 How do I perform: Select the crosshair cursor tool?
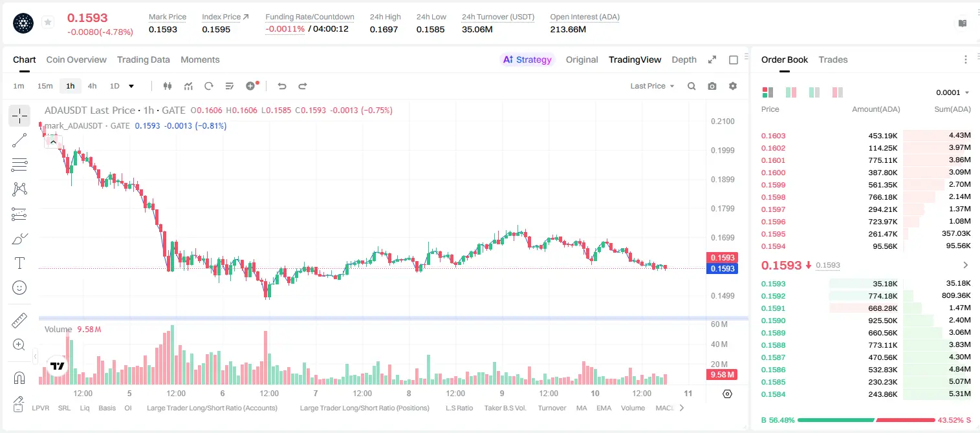coord(19,116)
